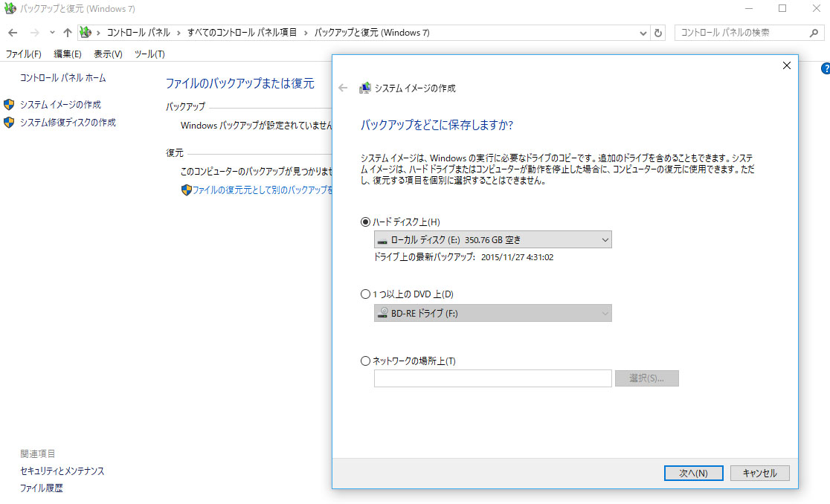Click the バックアップをどこに保存しますか? heading

437,126
